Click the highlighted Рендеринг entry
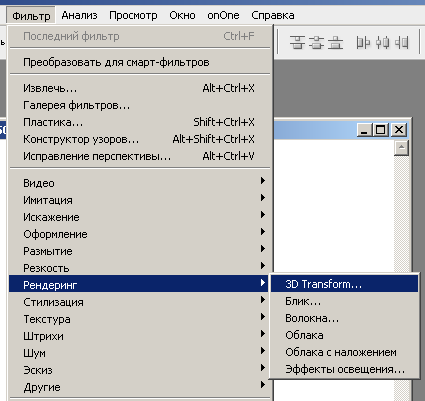 139,284
